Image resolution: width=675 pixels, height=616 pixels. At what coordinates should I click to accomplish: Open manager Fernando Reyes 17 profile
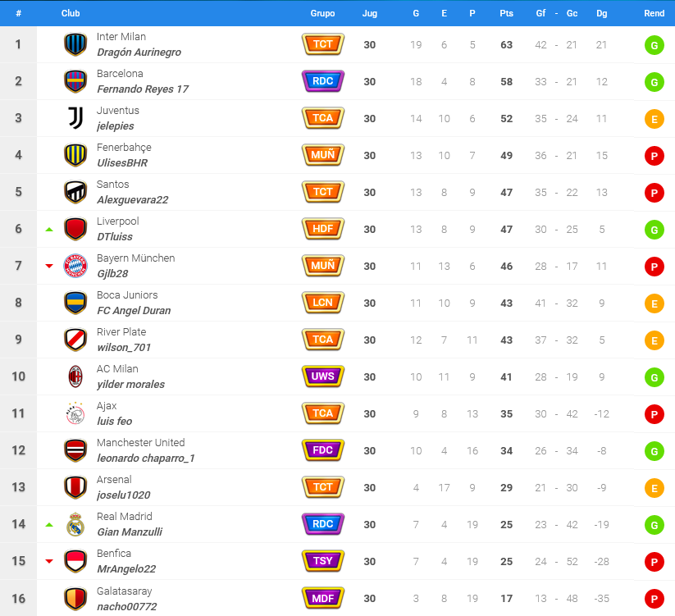tap(143, 89)
